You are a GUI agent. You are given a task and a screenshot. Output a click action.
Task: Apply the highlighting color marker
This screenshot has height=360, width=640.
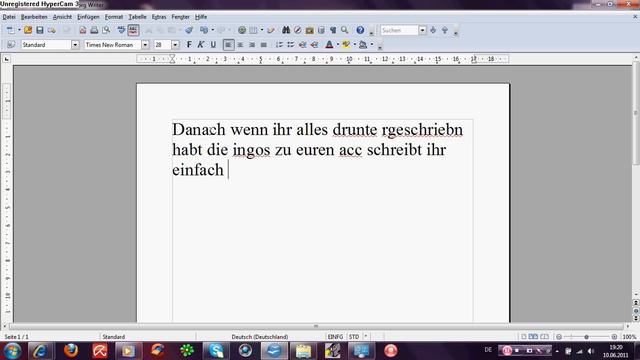pyautogui.click(x=346, y=45)
